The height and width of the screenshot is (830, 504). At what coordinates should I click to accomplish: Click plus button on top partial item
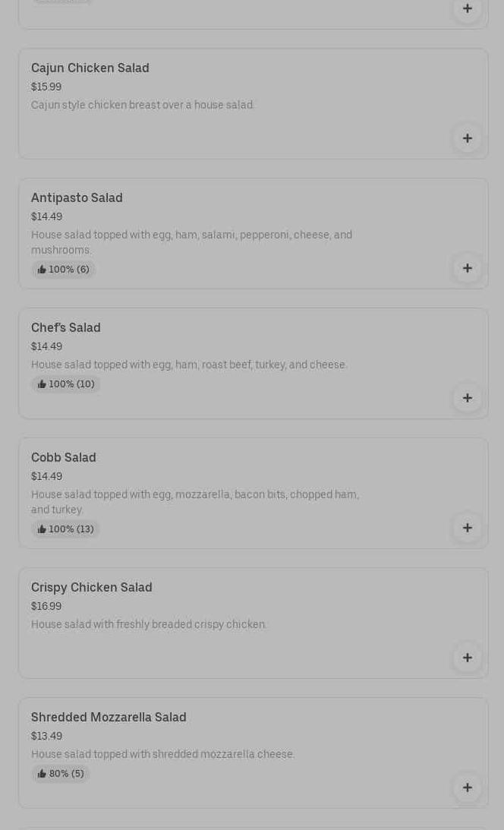click(467, 8)
